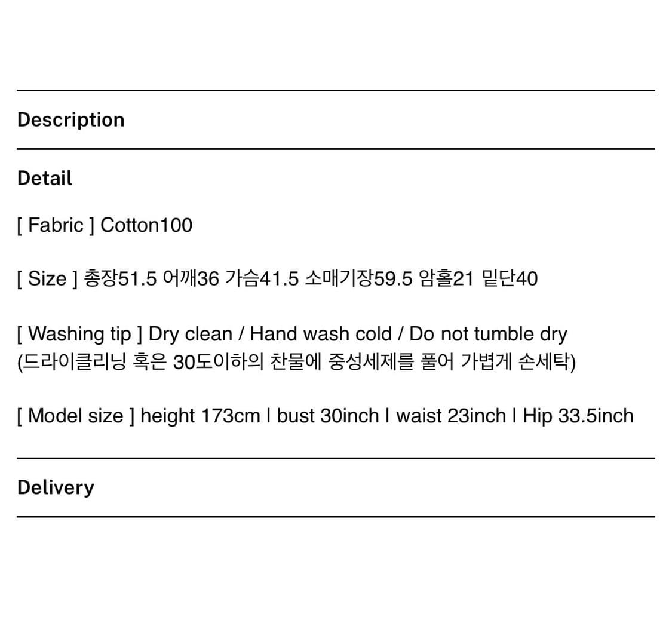Click the Hip 33.5inch text
Viewport: 672px width, 629px height.
578,415
